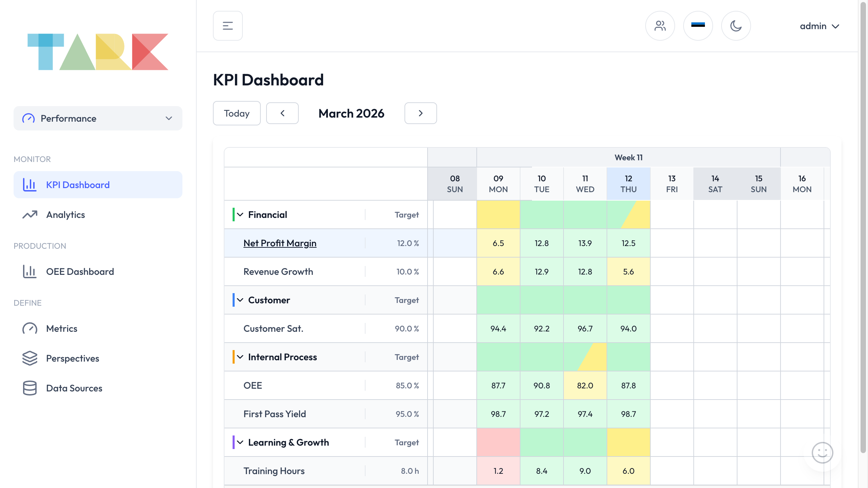This screenshot has width=868, height=488.
Task: Open Data Sources via the database icon
Action: [30, 388]
